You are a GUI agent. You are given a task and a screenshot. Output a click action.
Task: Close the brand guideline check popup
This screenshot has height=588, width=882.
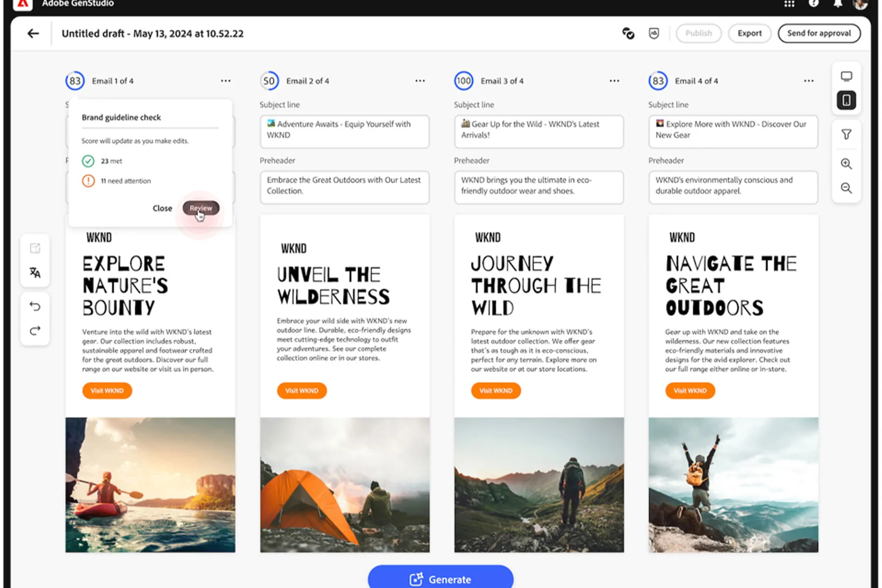click(x=162, y=208)
